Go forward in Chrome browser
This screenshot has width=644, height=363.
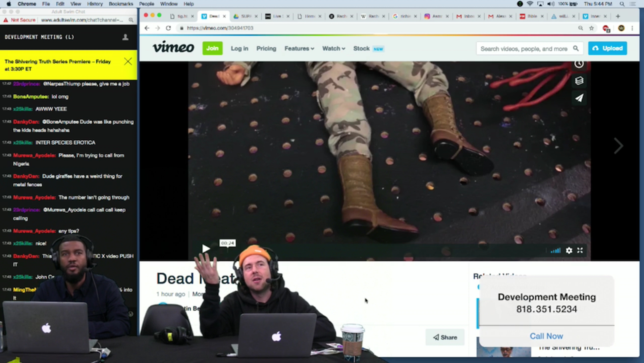tap(158, 28)
